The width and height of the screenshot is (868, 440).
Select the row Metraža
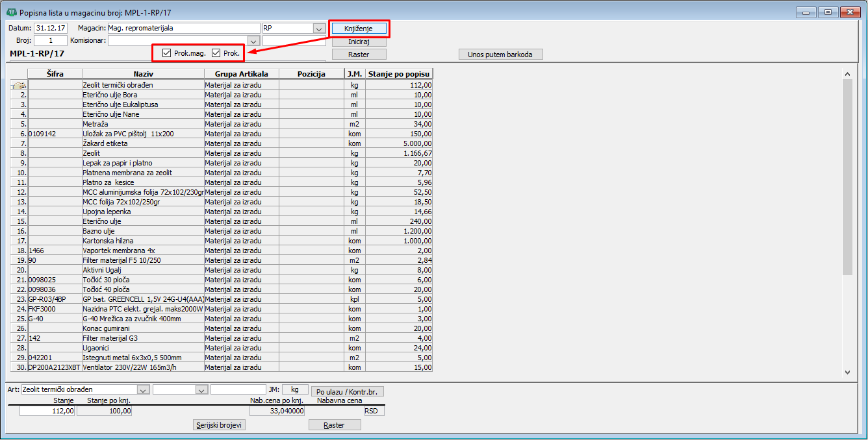222,124
